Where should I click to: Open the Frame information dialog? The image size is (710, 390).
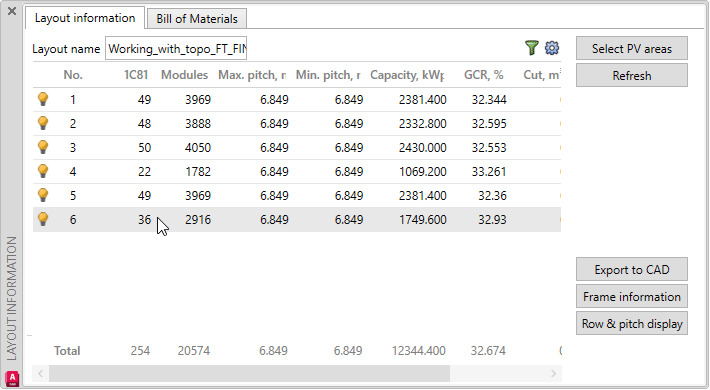click(x=632, y=296)
